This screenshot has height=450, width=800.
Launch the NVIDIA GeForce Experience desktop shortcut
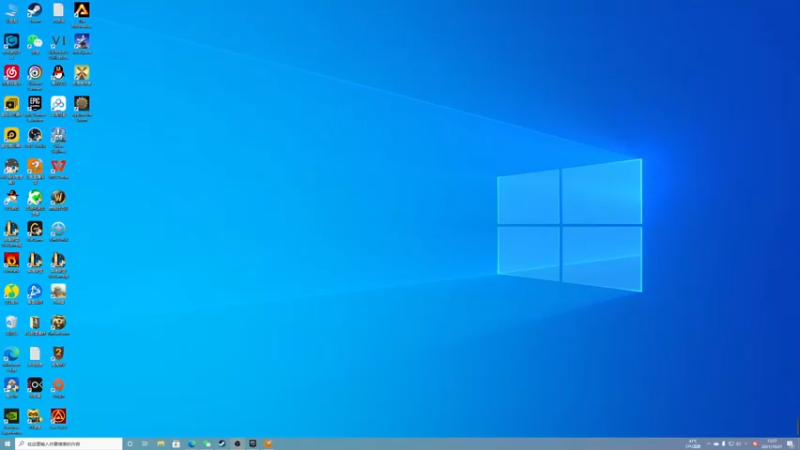pos(11,421)
